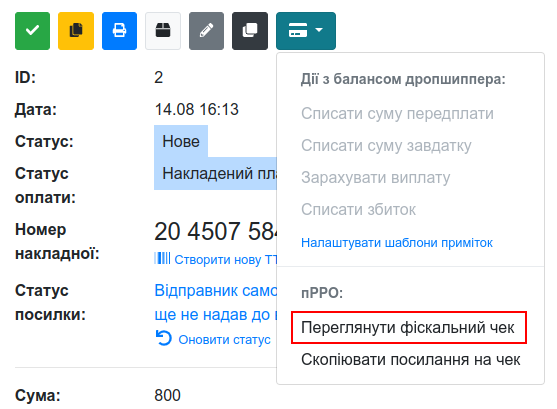Click the gray pencil edit icon
The width and height of the screenshot is (557, 409).
pos(206,31)
